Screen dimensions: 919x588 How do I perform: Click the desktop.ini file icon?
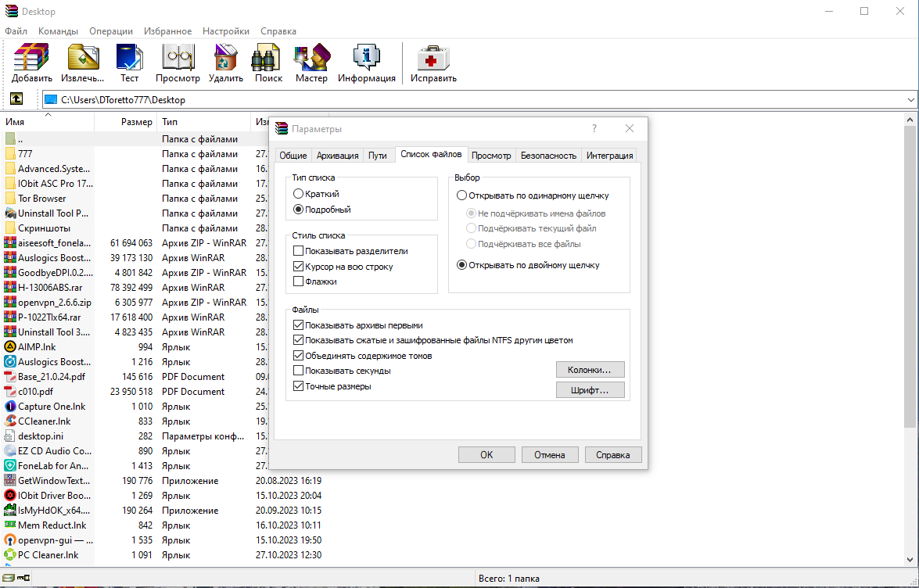point(10,436)
